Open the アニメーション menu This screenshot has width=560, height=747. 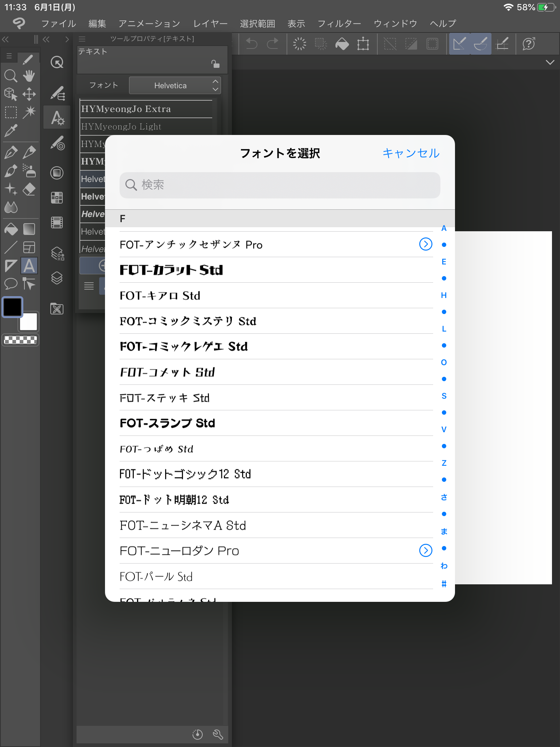149,24
